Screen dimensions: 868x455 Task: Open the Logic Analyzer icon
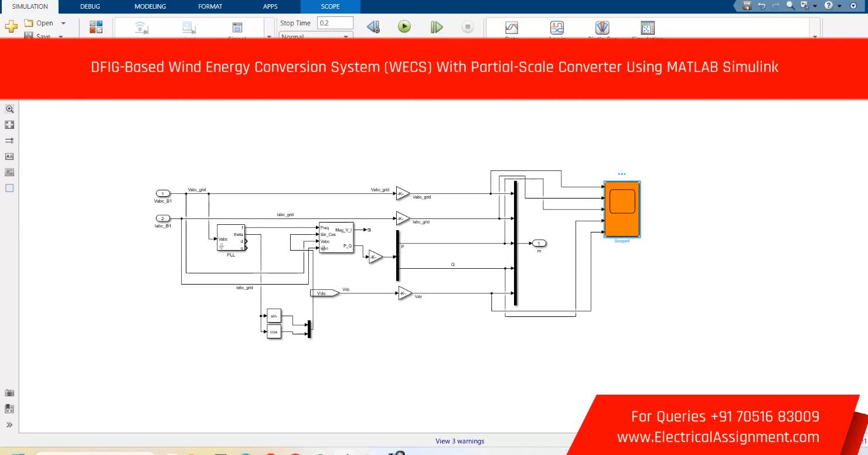coord(557,28)
